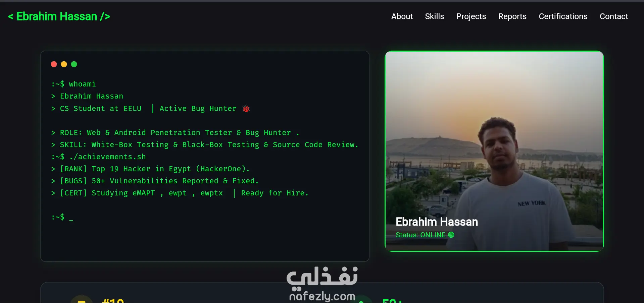Click the yellow terminal window dot

(64, 64)
